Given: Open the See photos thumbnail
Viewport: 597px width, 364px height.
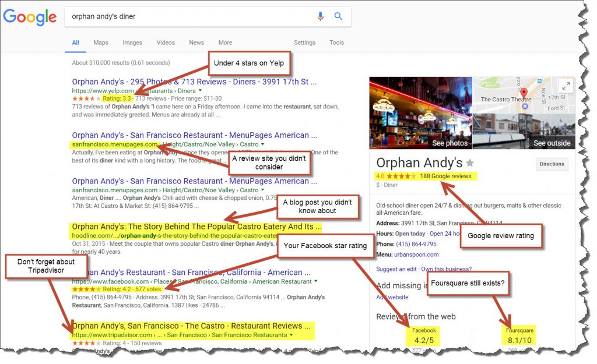Looking at the screenshot, I should [x=421, y=113].
